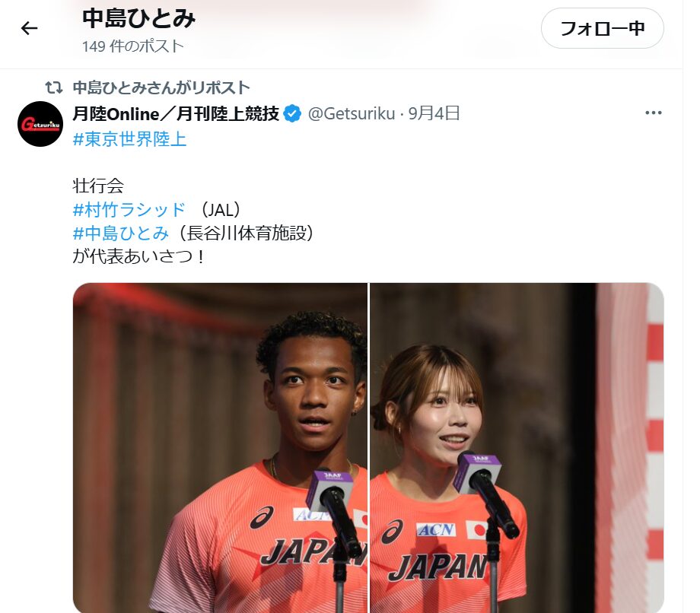The image size is (700, 613).
Task: Open the three-dot post options menu
Action: 653,113
